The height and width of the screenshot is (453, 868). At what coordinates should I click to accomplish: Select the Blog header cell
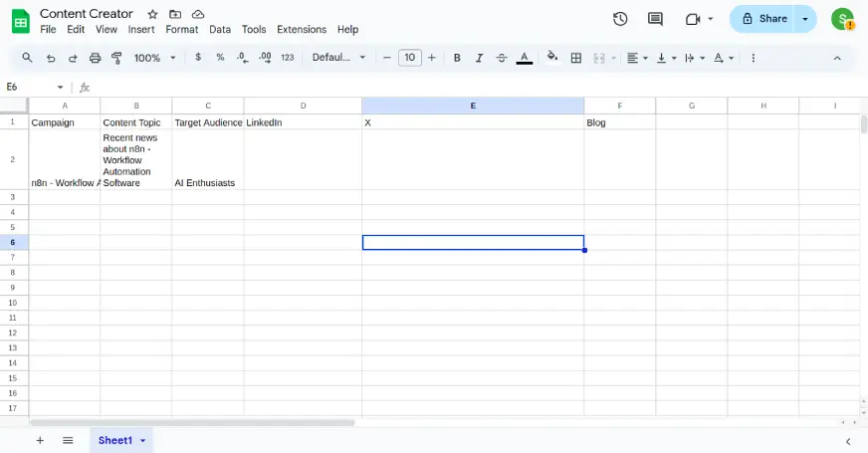pos(620,122)
